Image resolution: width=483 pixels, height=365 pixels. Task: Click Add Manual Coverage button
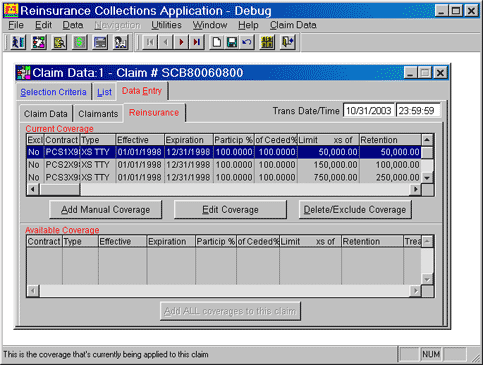pos(106,210)
